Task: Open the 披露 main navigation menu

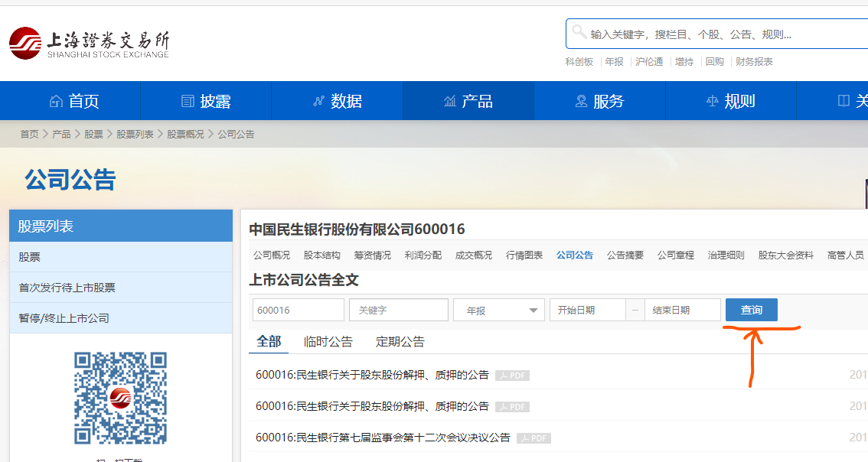Action: 206,101
